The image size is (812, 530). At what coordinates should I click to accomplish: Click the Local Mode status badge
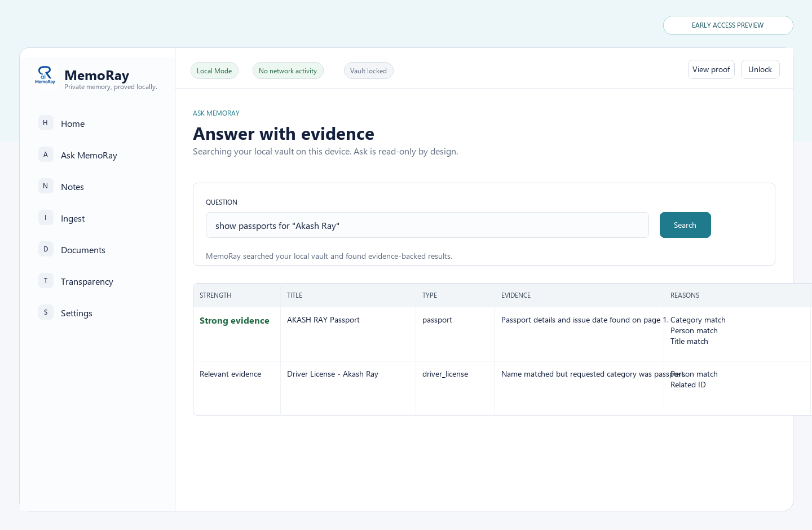click(x=214, y=70)
